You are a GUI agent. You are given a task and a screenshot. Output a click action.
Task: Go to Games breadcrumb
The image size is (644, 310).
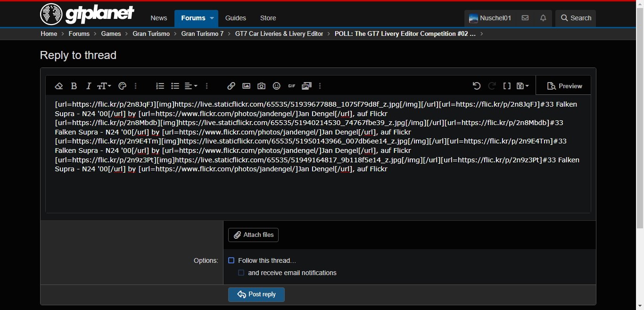point(111,34)
